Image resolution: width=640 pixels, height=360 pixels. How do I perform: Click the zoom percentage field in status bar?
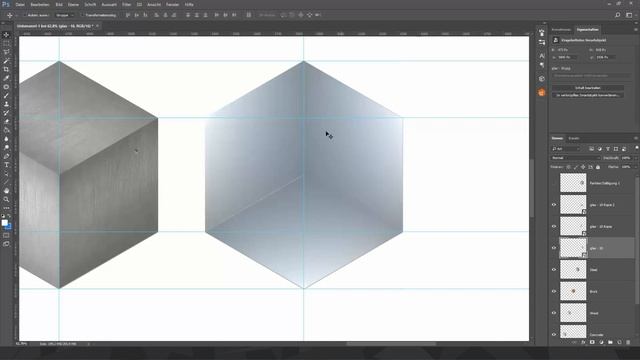point(21,344)
